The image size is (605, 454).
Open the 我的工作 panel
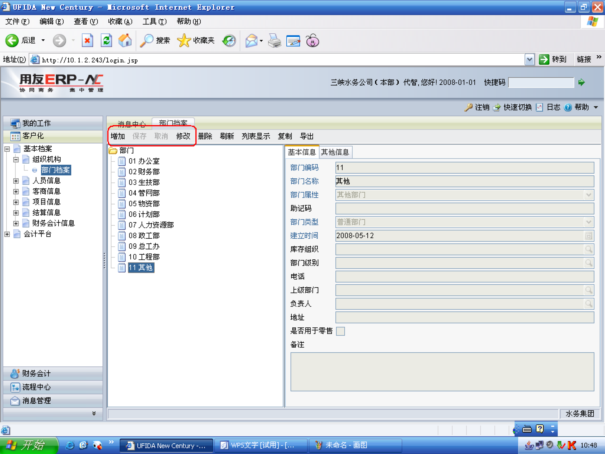(x=53, y=123)
